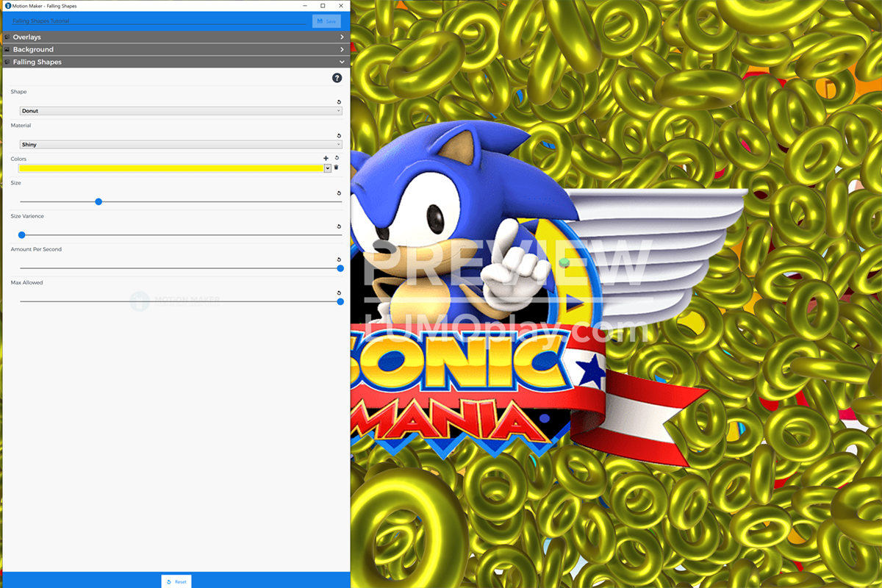This screenshot has height=588, width=882.
Task: Delete the yellow color with the trash icon
Action: [x=337, y=168]
